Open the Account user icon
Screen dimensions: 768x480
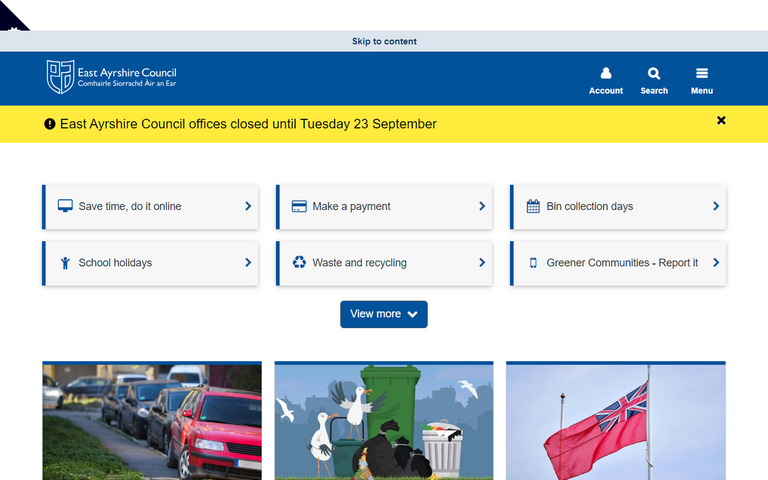(x=606, y=73)
